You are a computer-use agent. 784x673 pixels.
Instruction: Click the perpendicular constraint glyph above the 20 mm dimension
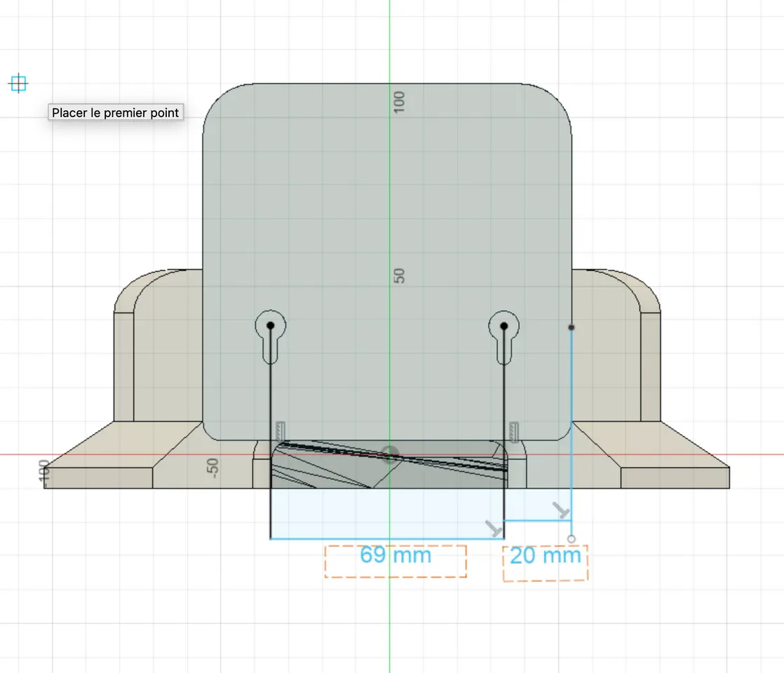point(561,510)
